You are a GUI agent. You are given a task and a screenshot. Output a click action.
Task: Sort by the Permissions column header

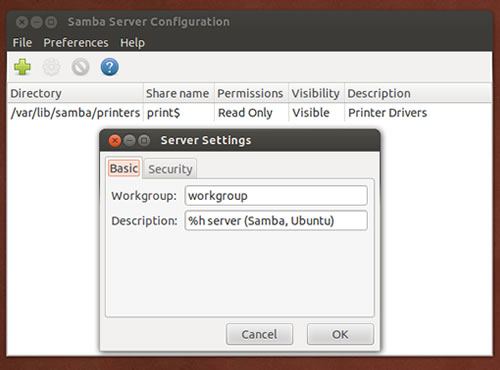[251, 93]
